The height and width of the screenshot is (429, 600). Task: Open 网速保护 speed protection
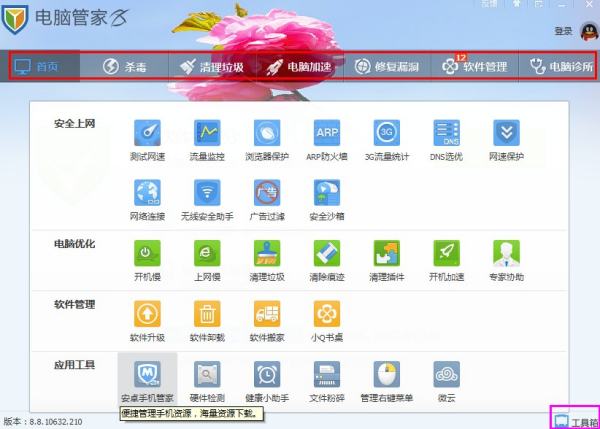(x=506, y=140)
